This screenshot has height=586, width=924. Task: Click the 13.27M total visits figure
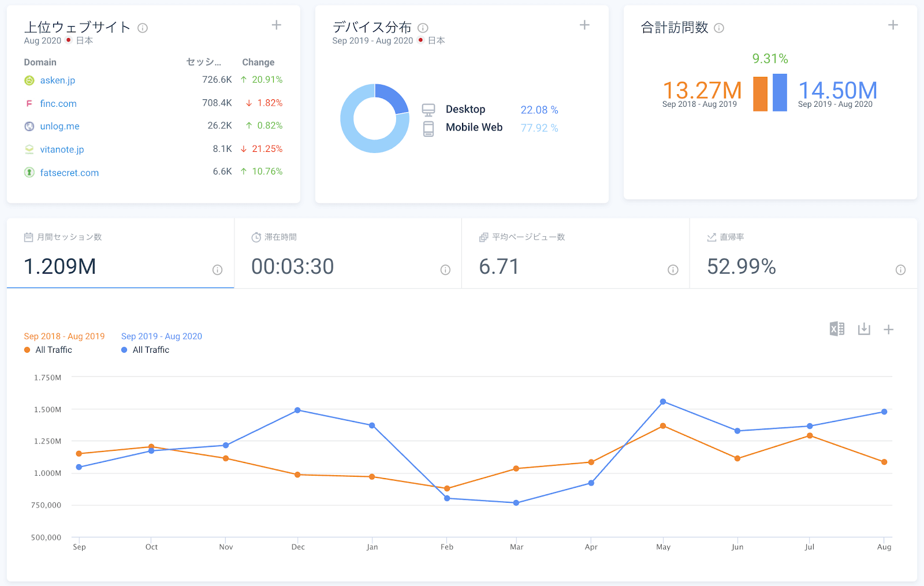(702, 90)
